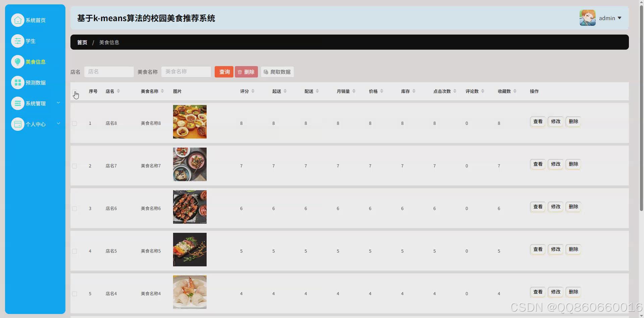Sort by 美食名称 column sort icon
Viewport: 644px width, 318px height.
(162, 91)
